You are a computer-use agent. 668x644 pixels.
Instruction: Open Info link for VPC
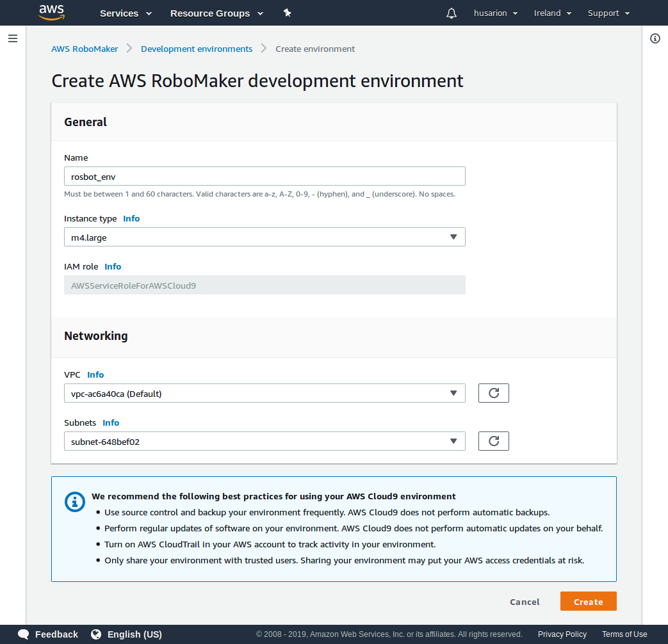click(95, 375)
